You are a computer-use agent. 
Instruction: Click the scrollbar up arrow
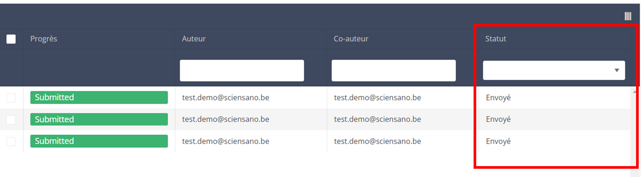click(634, 92)
